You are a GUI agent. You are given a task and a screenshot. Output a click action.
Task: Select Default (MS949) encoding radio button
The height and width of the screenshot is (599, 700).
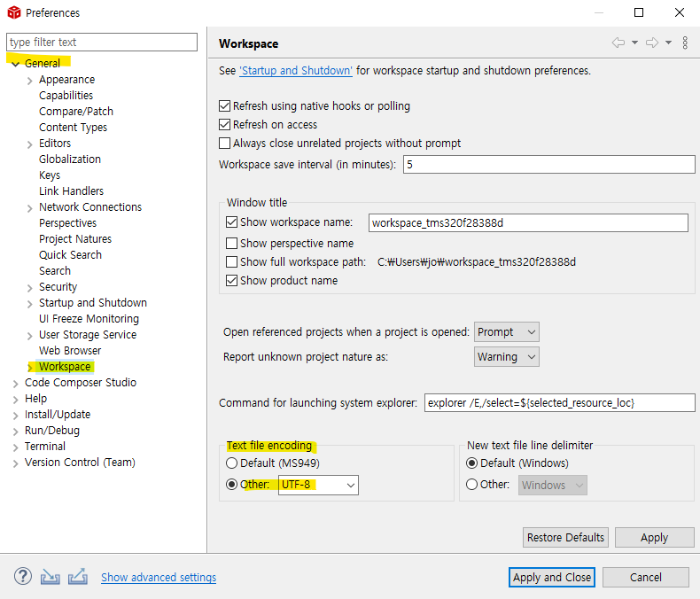coord(231,463)
